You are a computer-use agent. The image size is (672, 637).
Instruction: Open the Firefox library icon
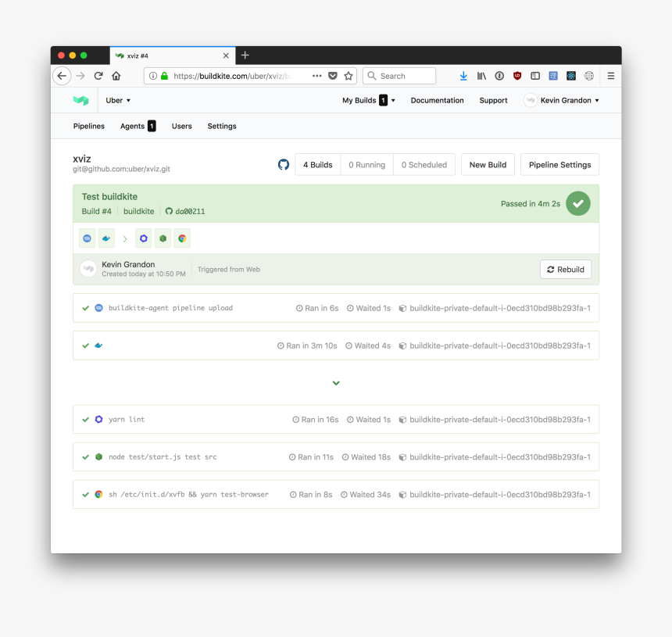point(481,76)
